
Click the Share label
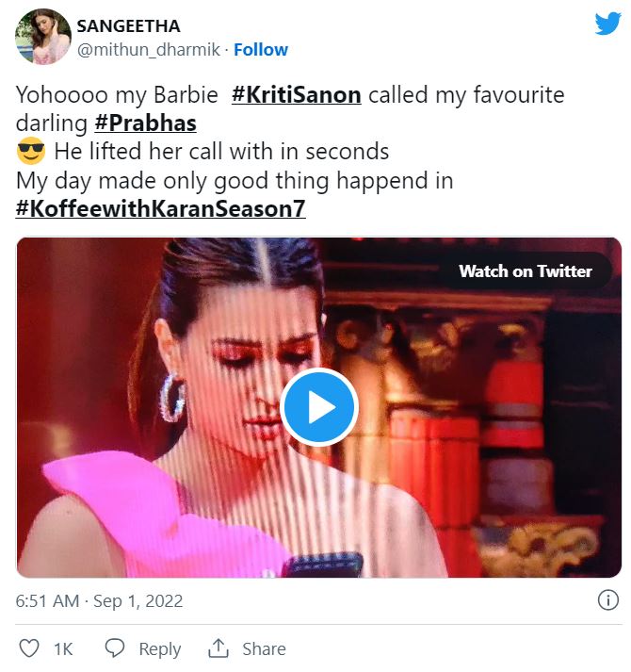(264, 648)
